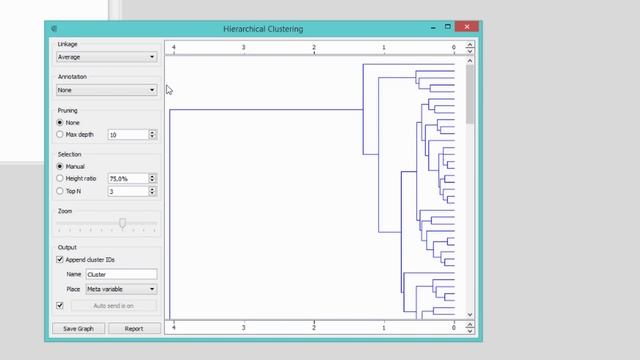Screen dimensions: 640x360
Task: Toggle the Append cluster IDs checkbox
Action: pyautogui.click(x=60, y=260)
